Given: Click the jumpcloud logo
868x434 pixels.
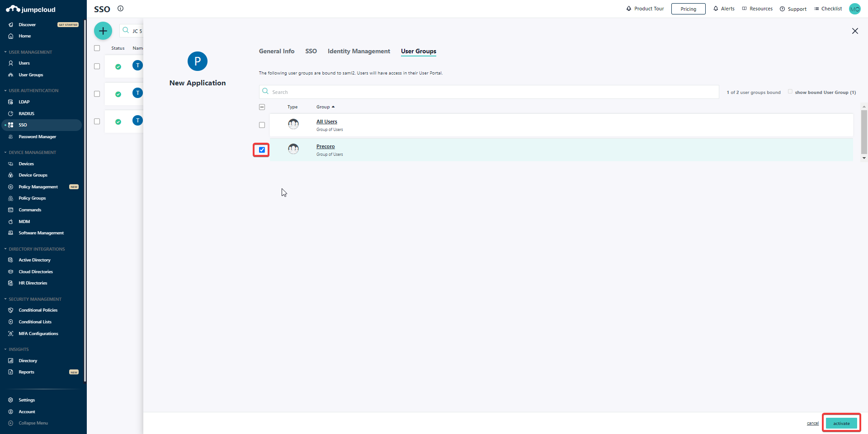Looking at the screenshot, I should point(31,9).
